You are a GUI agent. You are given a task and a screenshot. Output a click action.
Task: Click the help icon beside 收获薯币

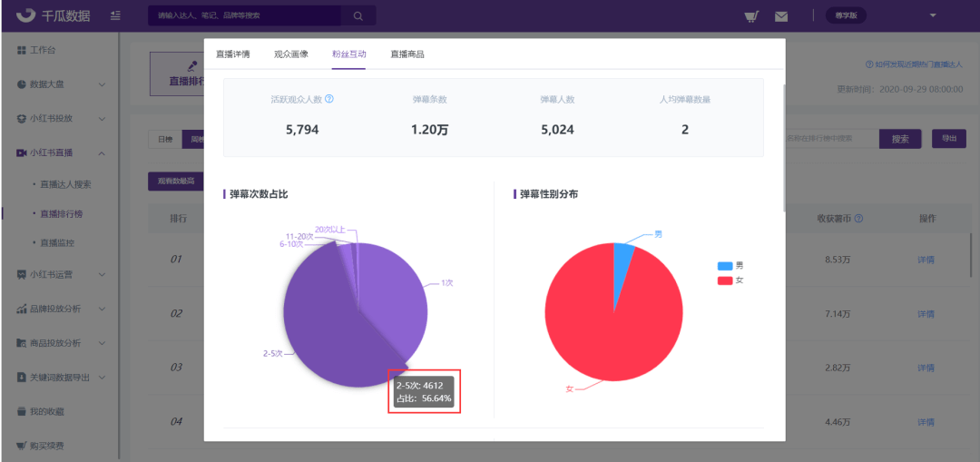(x=858, y=218)
